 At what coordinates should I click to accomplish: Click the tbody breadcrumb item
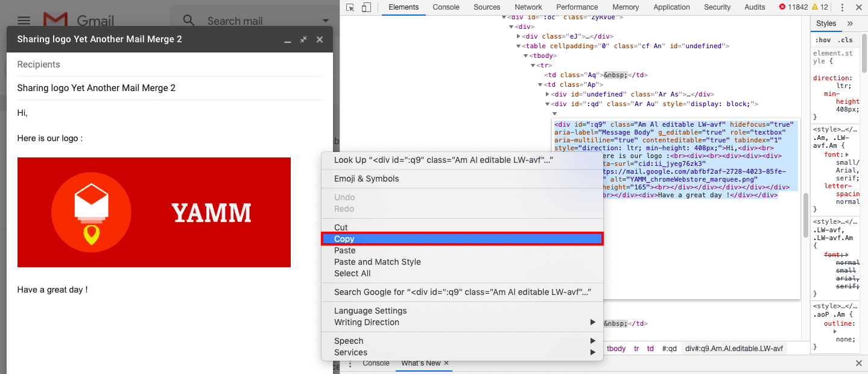coord(616,349)
